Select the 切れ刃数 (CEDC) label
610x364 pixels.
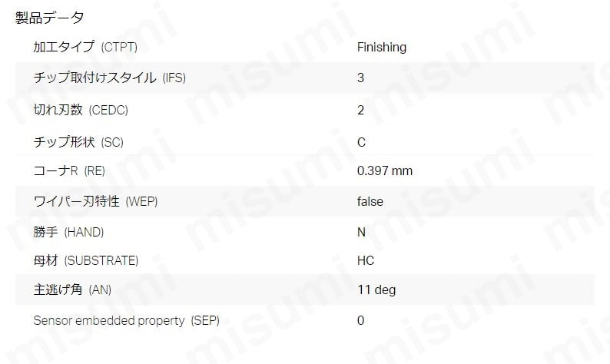[81, 110]
